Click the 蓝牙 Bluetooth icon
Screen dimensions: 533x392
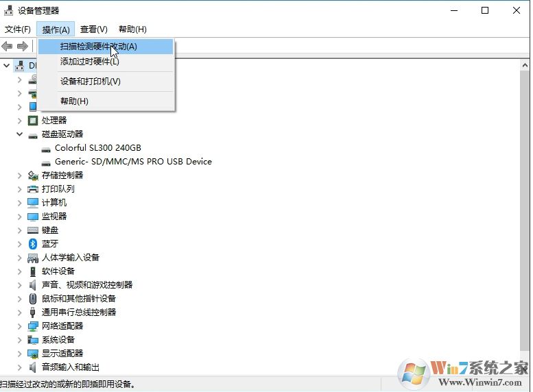click(33, 244)
